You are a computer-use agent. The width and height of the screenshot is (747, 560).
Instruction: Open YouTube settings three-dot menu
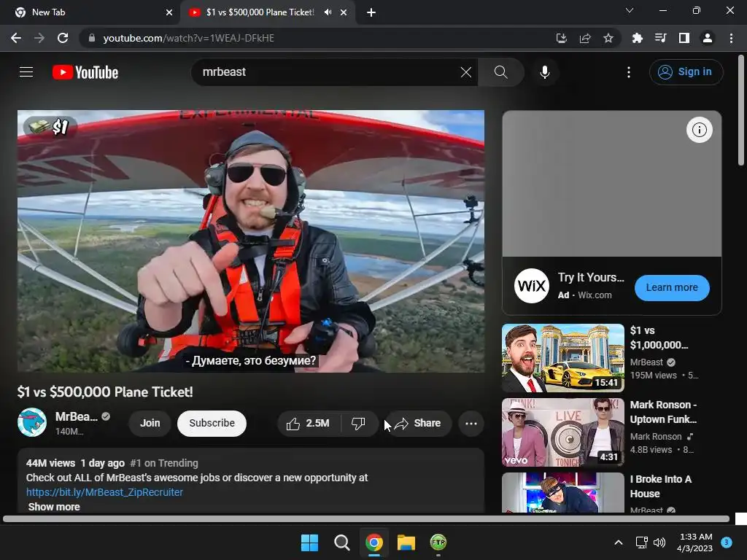(x=629, y=72)
